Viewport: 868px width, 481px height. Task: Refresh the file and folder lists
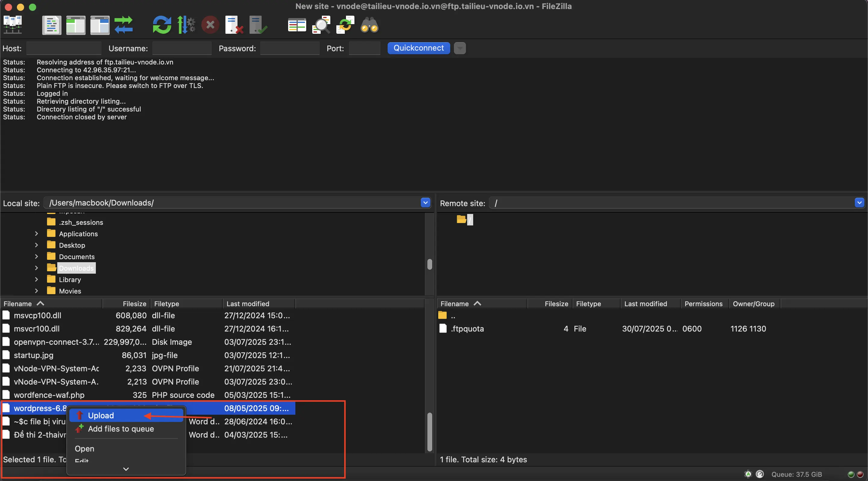coord(162,25)
